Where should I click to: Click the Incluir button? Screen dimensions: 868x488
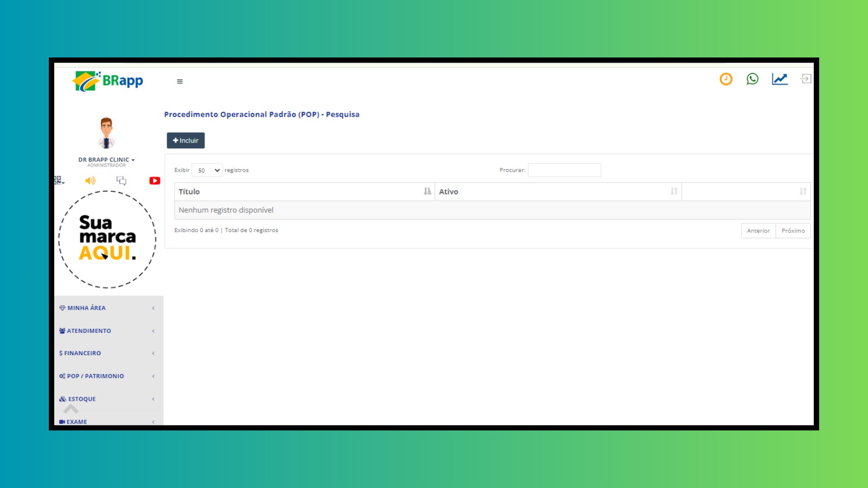[x=186, y=140]
